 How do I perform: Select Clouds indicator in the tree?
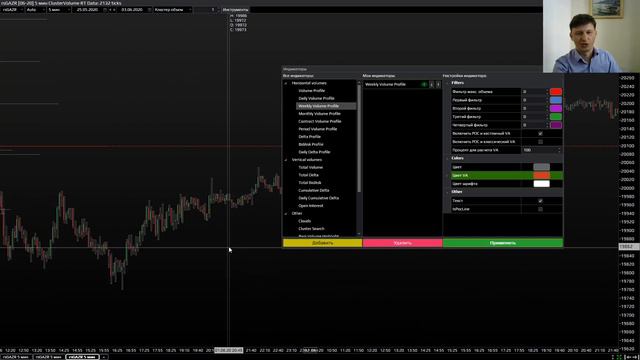pos(304,221)
